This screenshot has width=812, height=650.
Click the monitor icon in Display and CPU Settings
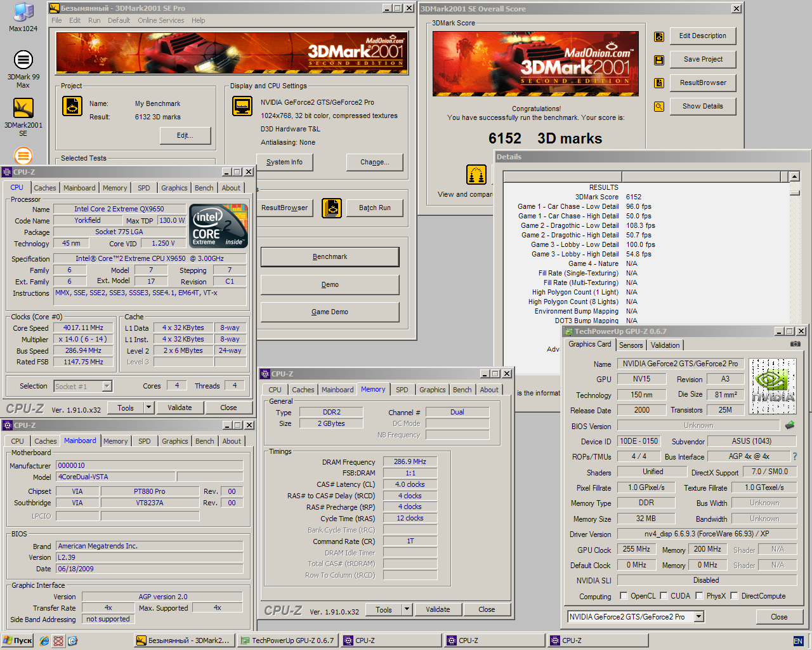(x=242, y=106)
